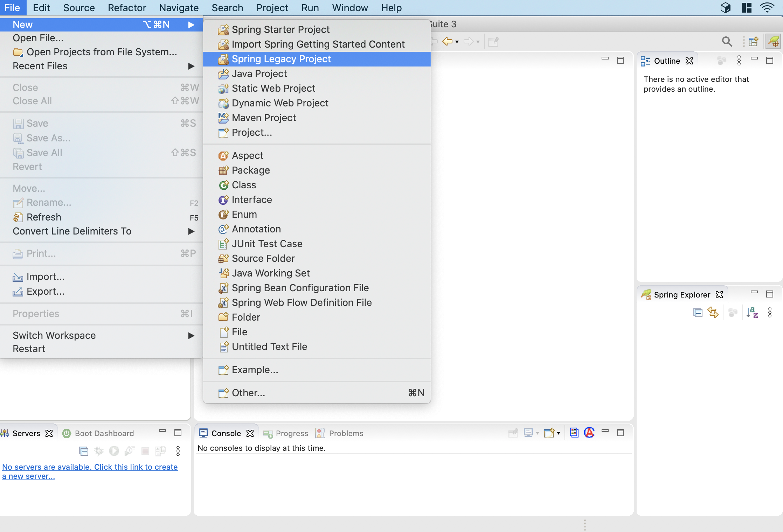
Task: Click Display Selected Console icon
Action: pyautogui.click(x=528, y=433)
